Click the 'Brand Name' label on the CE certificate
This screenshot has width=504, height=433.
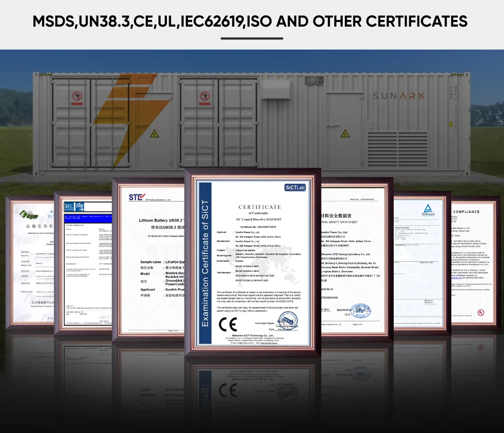223,261
